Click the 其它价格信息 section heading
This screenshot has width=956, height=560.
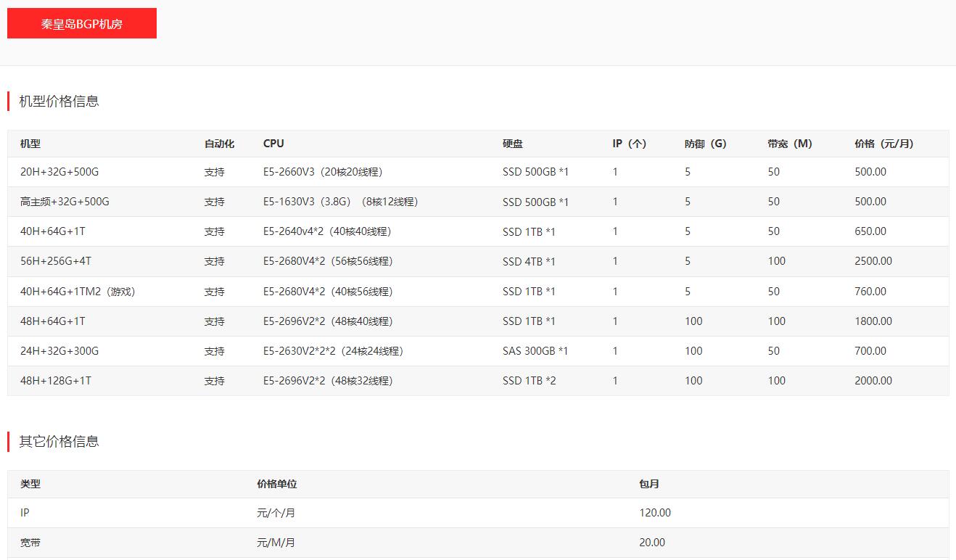pos(59,441)
